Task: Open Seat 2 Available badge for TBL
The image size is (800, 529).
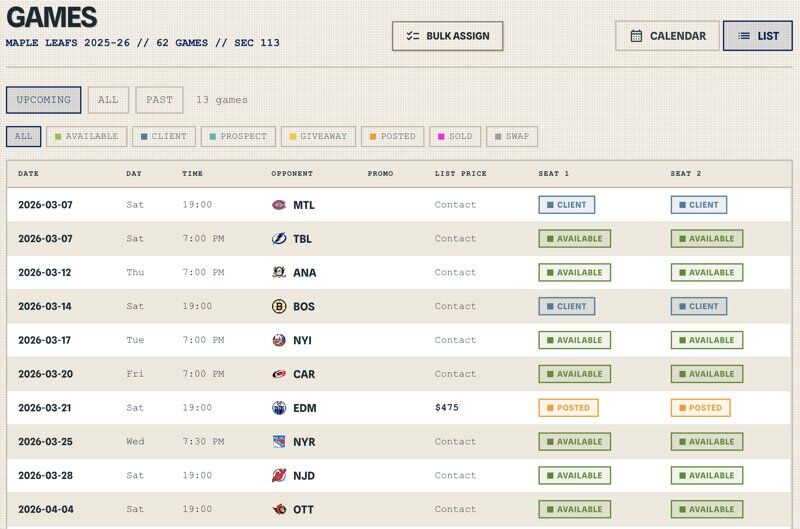Action: (707, 238)
